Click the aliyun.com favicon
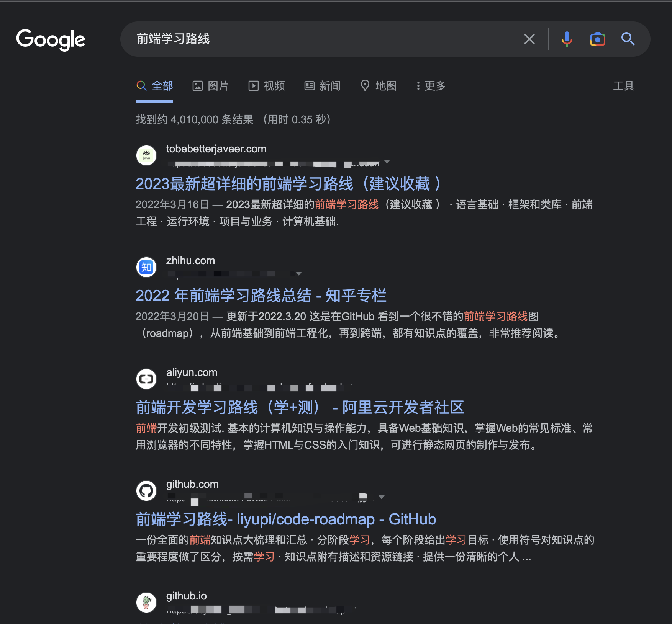 click(146, 379)
